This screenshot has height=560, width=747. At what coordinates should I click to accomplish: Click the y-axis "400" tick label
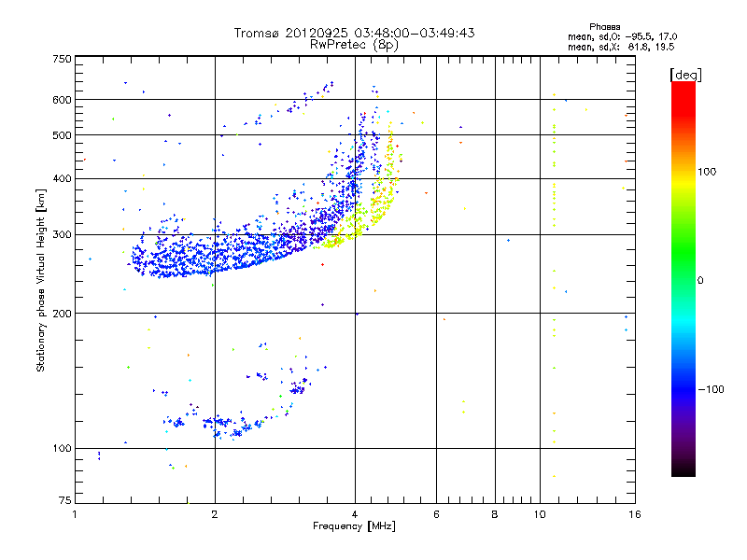pos(62,178)
